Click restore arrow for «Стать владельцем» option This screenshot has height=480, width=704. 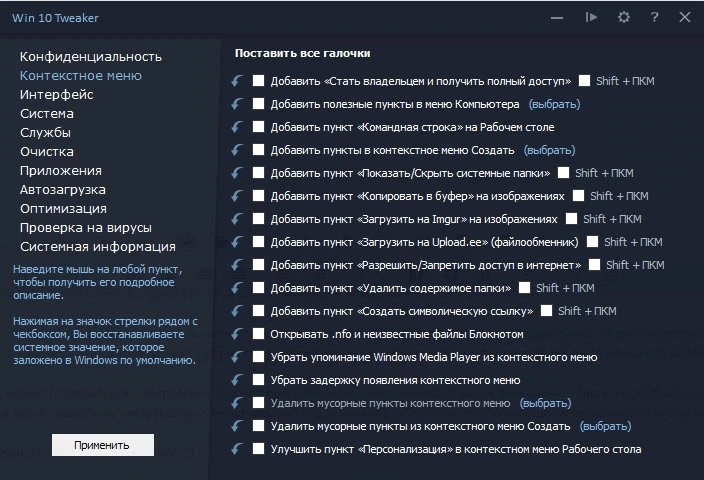pos(237,81)
